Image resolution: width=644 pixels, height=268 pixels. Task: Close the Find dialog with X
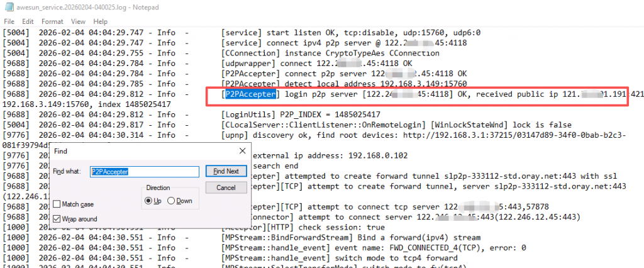(x=241, y=151)
